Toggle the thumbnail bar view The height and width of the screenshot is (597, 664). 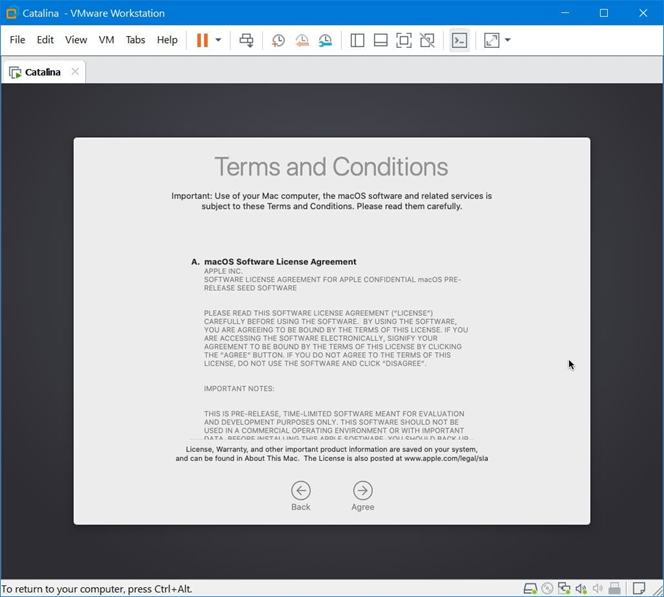tap(381, 40)
